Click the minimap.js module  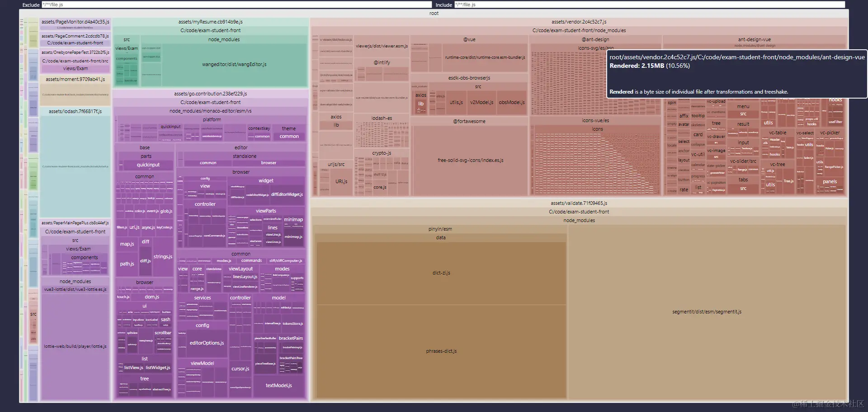click(x=293, y=237)
